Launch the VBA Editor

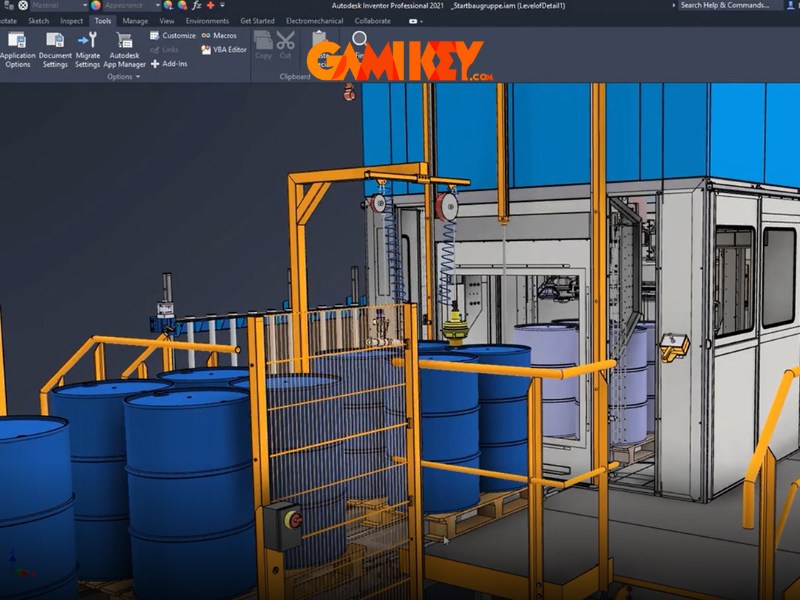(x=223, y=49)
